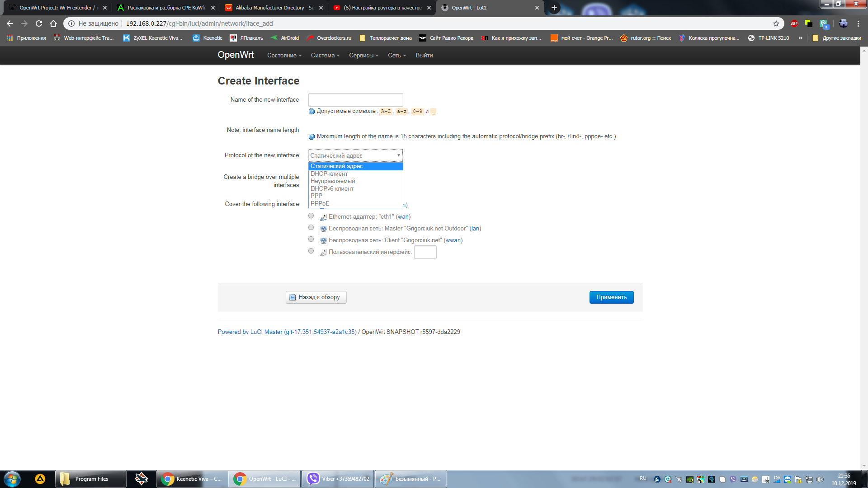The width and height of the screenshot is (868, 488).
Task: Click the Назад к обзору button
Action: click(x=316, y=297)
